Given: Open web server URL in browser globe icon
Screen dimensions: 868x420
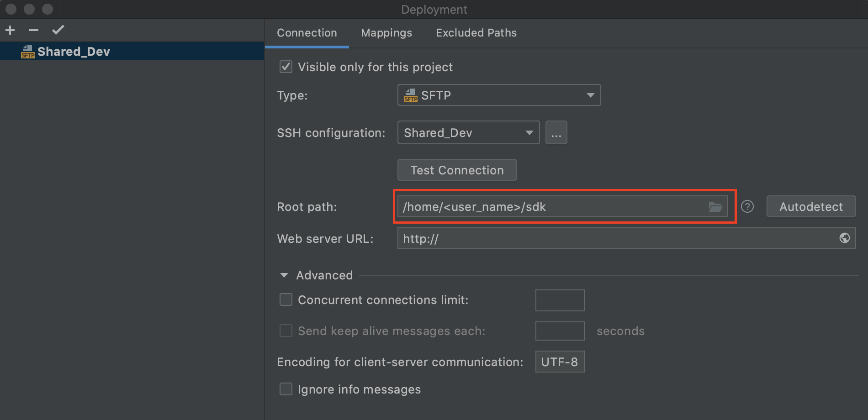Looking at the screenshot, I should pyautogui.click(x=845, y=238).
